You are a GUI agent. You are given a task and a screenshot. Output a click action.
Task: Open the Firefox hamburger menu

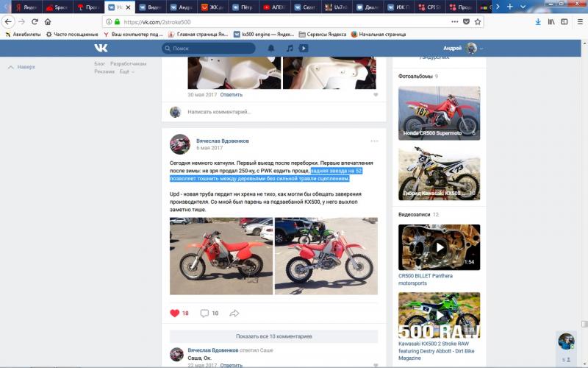[580, 22]
